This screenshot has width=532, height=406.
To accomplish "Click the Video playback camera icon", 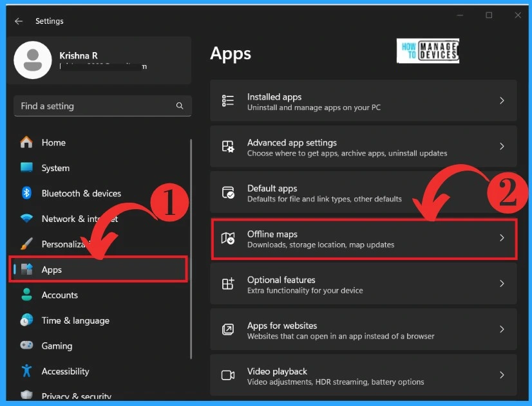I will [227, 375].
